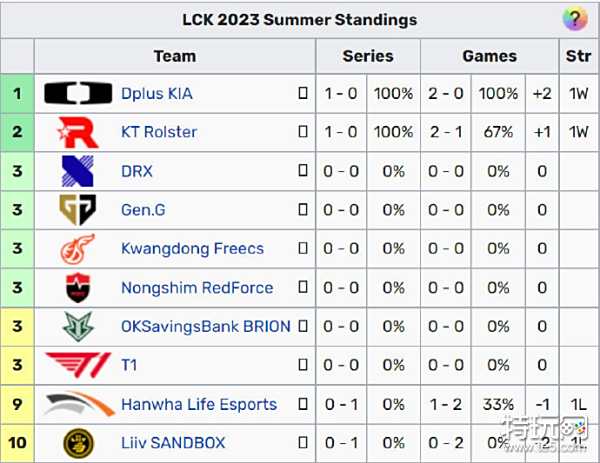Open the T1 team name link
This screenshot has width=600, height=463.
coord(129,366)
